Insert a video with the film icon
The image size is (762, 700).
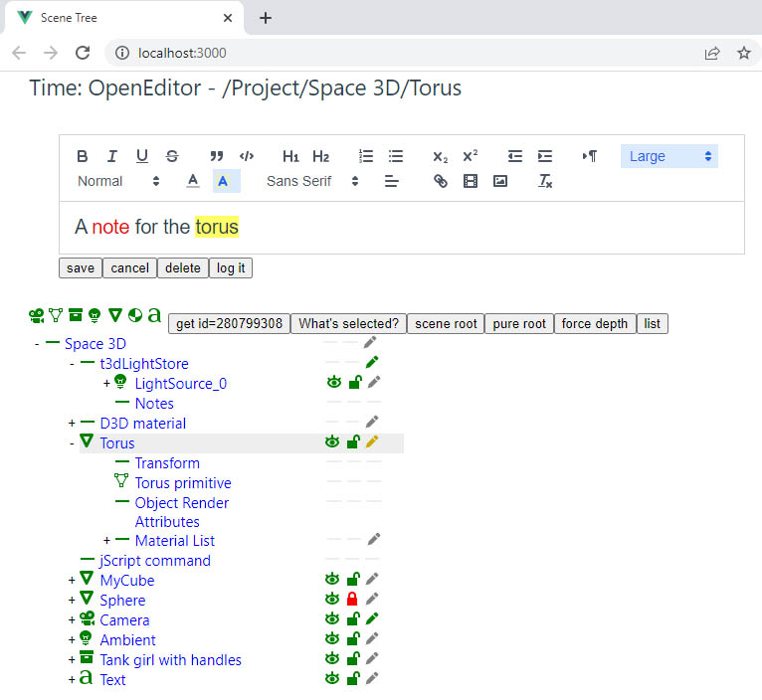click(470, 181)
